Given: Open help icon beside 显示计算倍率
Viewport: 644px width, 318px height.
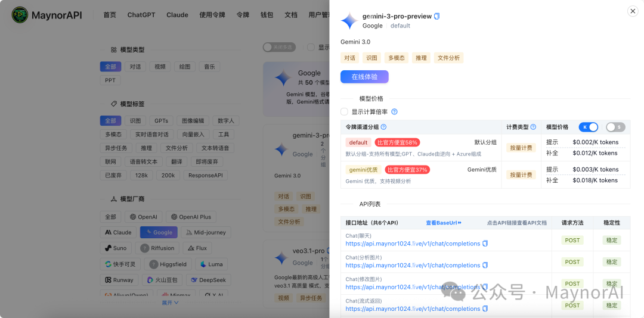Looking at the screenshot, I should [x=394, y=111].
